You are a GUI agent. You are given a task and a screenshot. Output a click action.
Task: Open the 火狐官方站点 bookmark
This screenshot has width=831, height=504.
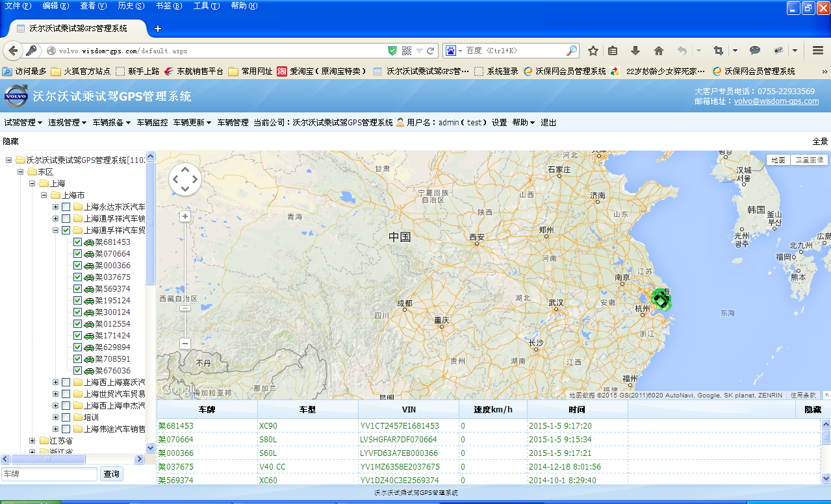81,71
